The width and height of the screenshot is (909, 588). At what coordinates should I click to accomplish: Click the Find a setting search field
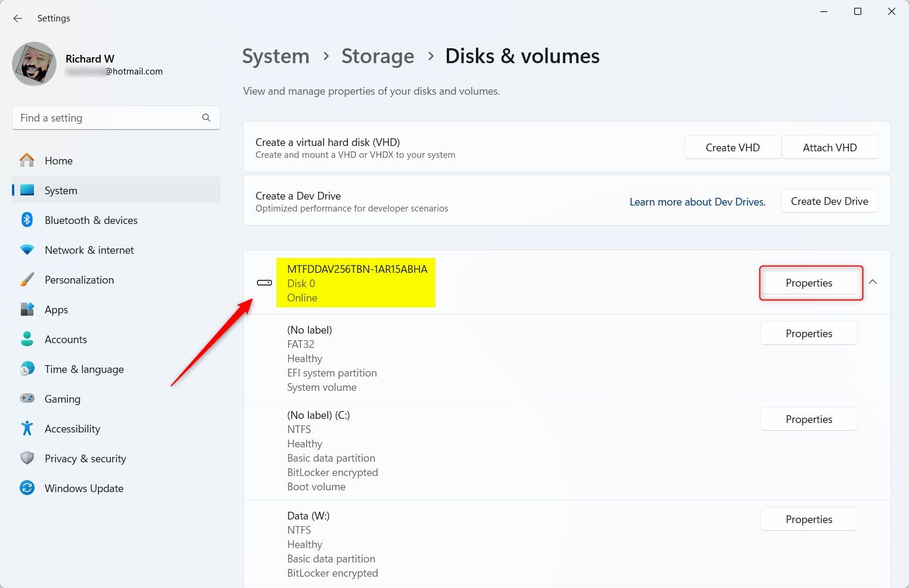click(x=107, y=117)
